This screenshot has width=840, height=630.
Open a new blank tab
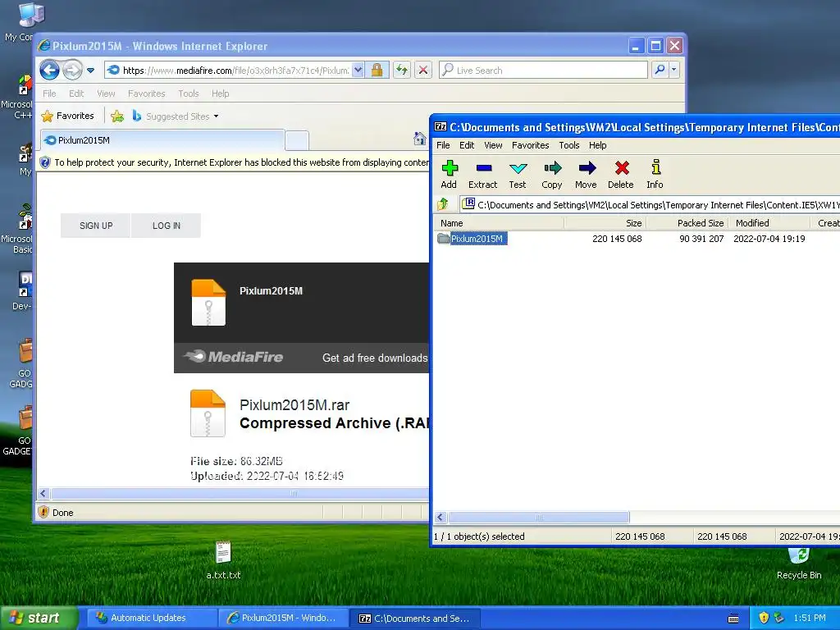(x=297, y=140)
